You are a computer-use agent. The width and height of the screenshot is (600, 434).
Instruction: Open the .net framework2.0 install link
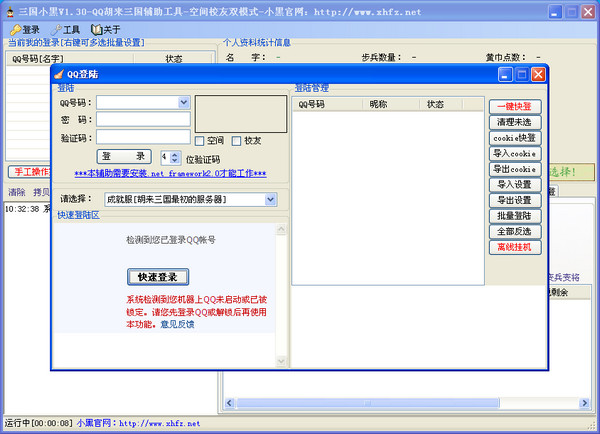tap(170, 174)
